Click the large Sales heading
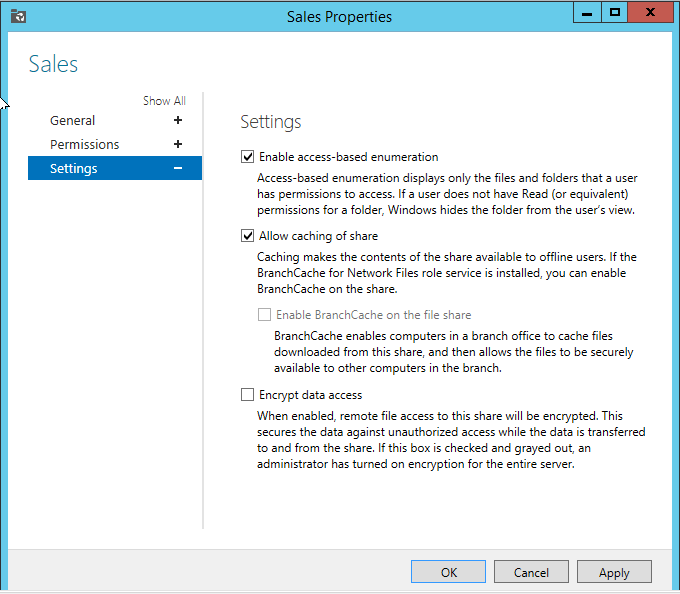 (x=53, y=65)
